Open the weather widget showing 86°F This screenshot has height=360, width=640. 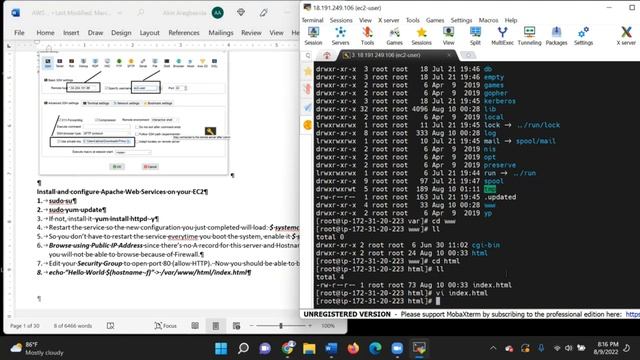(x=37, y=348)
